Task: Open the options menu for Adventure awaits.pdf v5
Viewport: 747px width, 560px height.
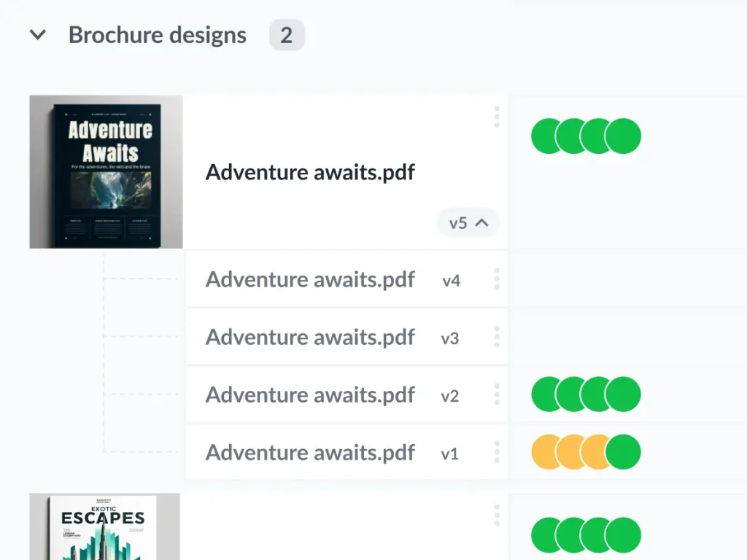Action: point(497,117)
